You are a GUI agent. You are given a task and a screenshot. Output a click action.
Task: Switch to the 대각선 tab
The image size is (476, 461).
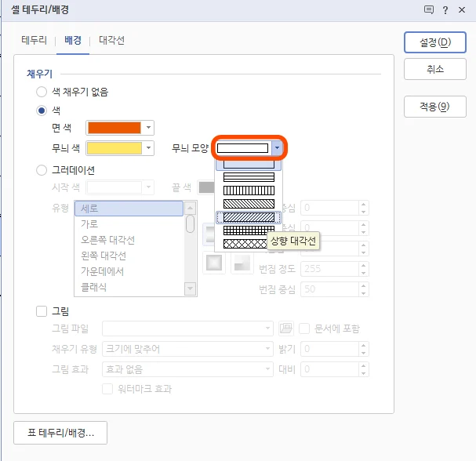click(x=111, y=40)
